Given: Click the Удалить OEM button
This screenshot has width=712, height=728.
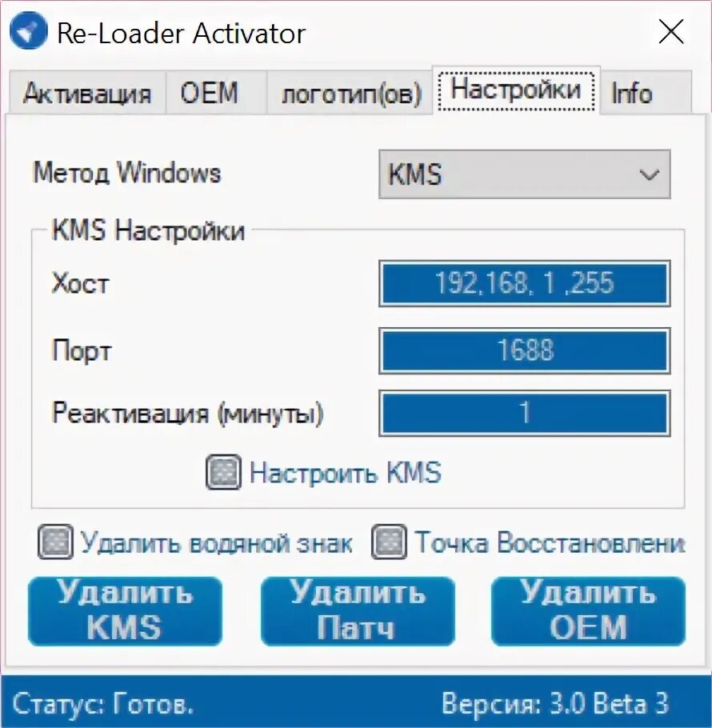Looking at the screenshot, I should (588, 611).
